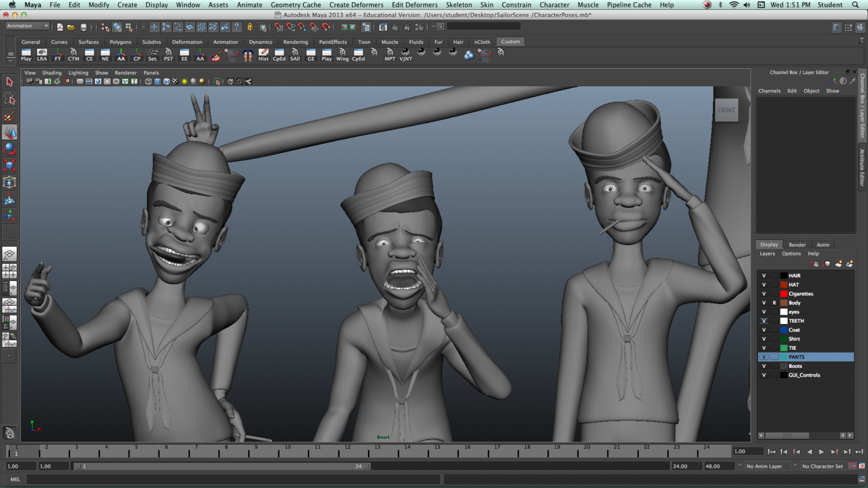868x488 pixels.
Task: Open scene with the folder icon
Action: (x=71, y=27)
